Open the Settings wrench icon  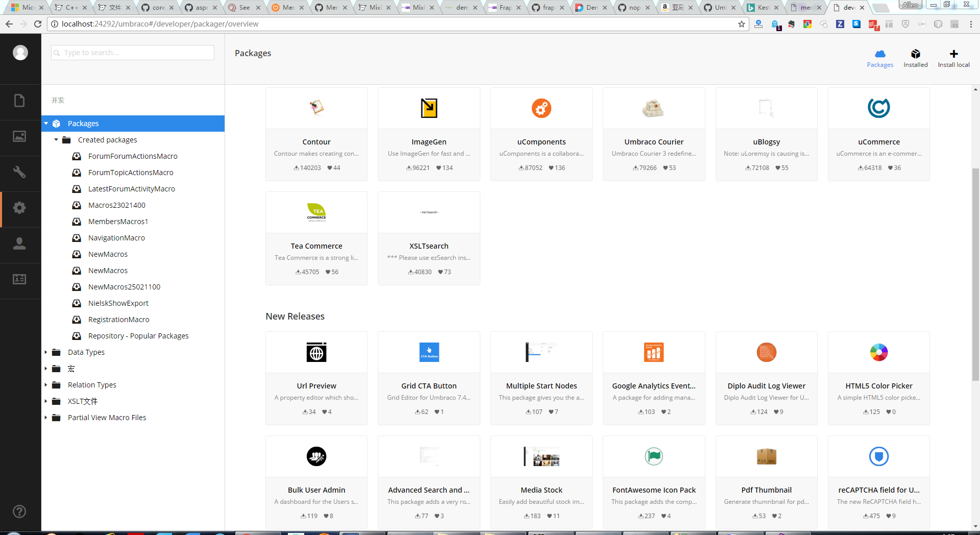tap(19, 172)
